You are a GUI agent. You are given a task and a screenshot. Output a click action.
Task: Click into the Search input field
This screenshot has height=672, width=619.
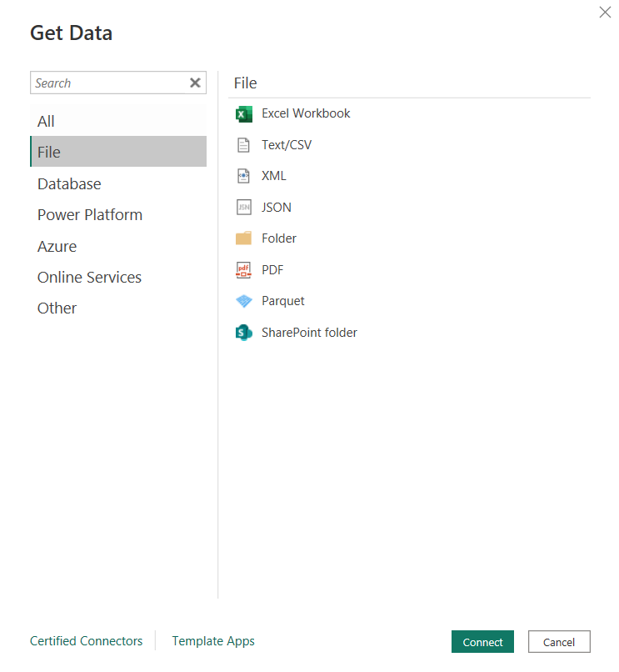pyautogui.click(x=108, y=83)
